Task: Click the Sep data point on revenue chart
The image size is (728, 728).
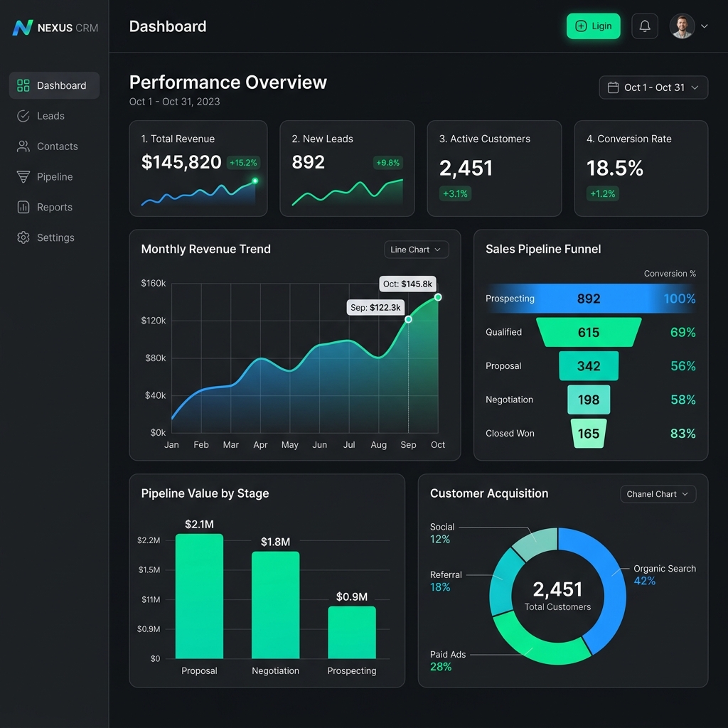Action: pos(408,319)
